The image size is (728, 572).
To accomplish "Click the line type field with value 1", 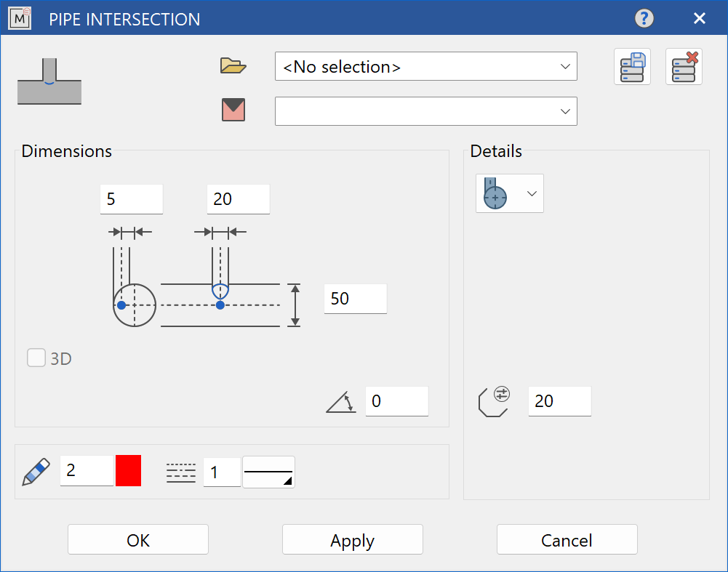I will pyautogui.click(x=222, y=472).
